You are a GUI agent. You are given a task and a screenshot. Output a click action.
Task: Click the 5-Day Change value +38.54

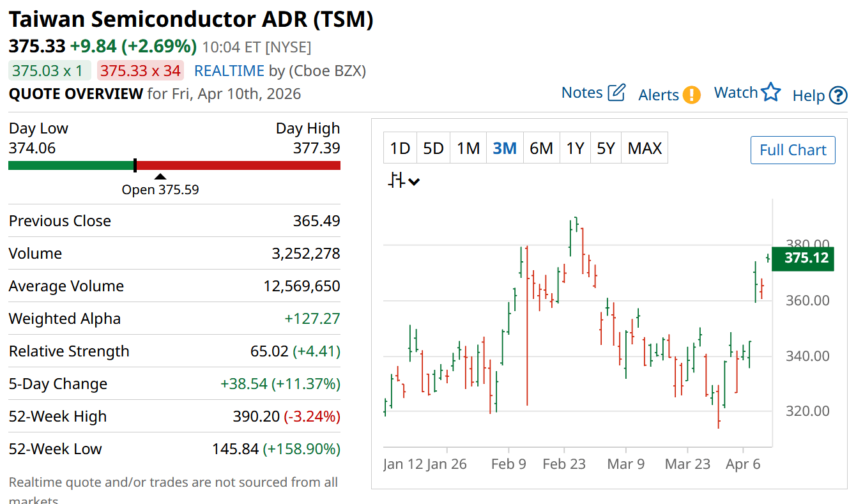243,384
